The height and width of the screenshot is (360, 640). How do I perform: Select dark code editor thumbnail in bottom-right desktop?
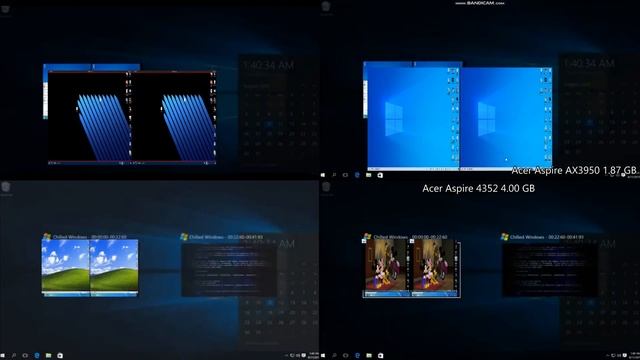(549, 270)
